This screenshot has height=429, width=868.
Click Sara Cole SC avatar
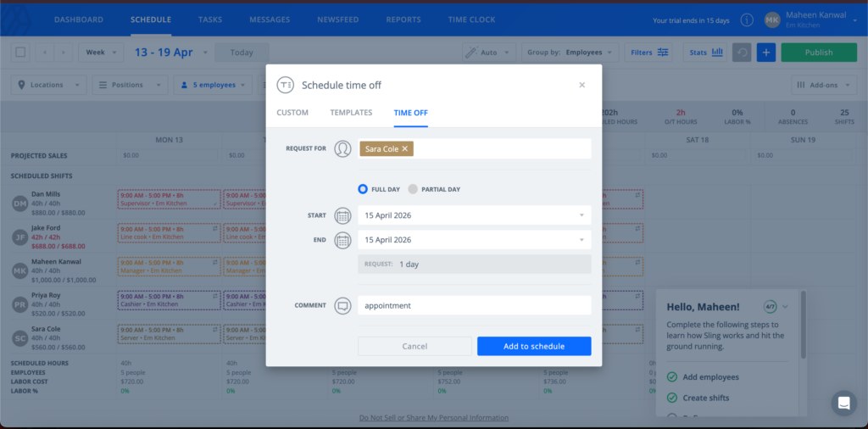(x=19, y=338)
